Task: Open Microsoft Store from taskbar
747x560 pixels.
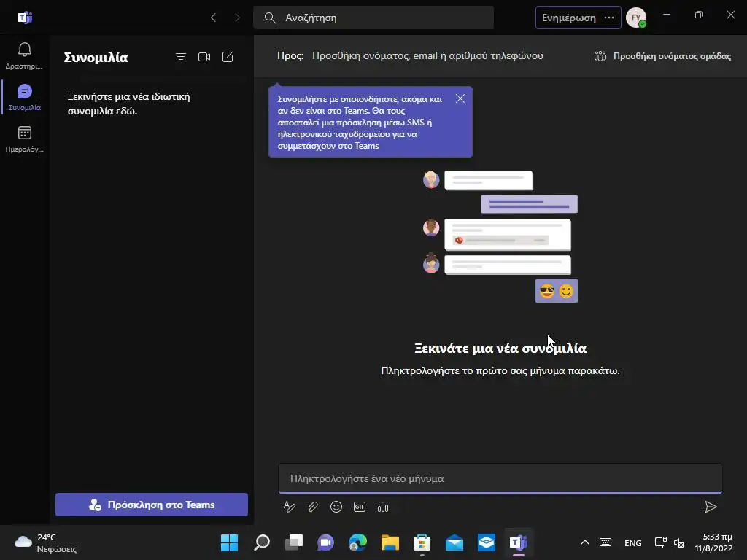Action: coord(422,542)
